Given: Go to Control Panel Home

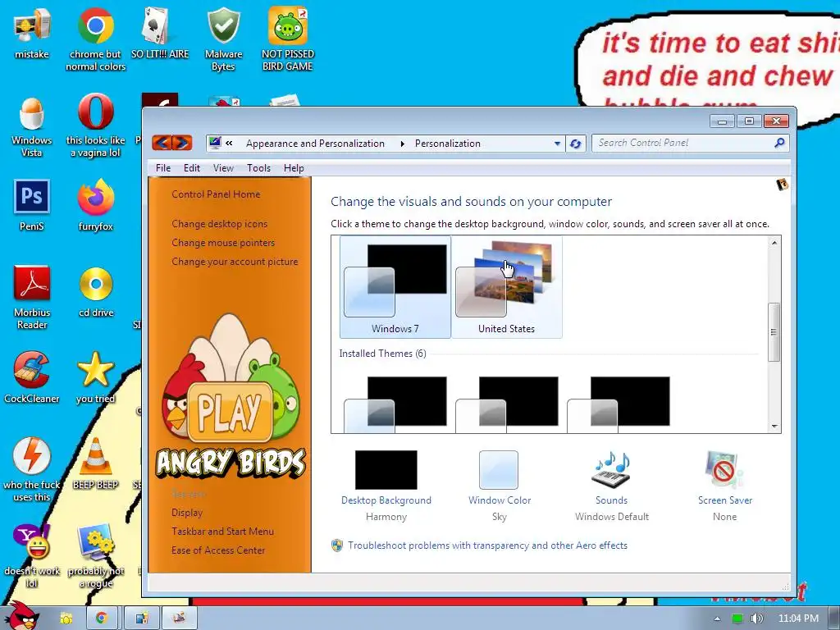Looking at the screenshot, I should [x=216, y=194].
